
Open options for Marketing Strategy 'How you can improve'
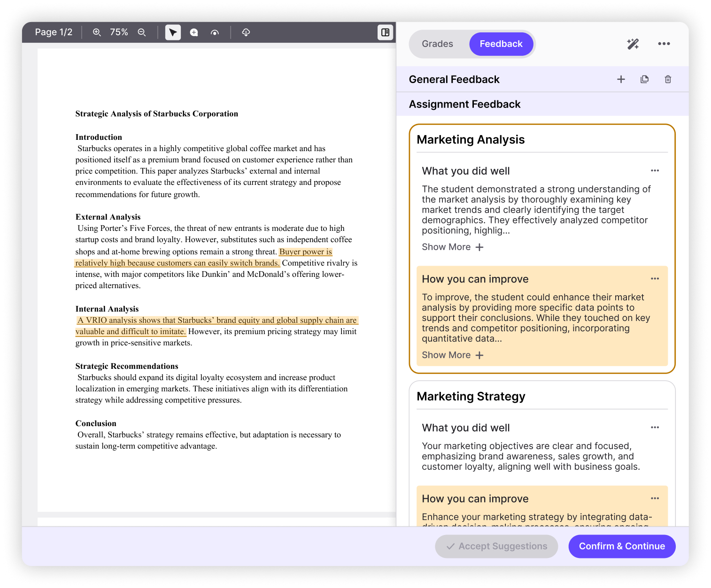click(655, 498)
